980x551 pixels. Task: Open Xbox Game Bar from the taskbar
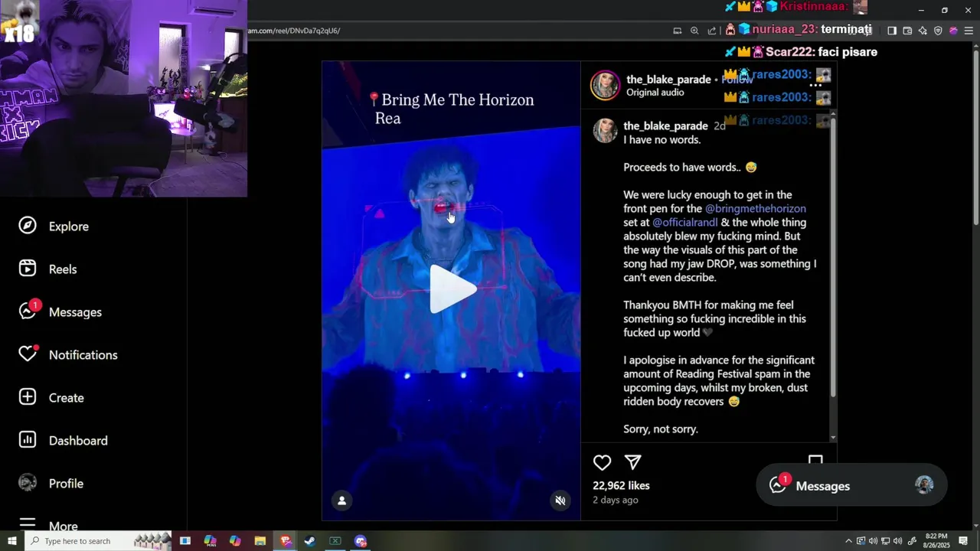335,541
